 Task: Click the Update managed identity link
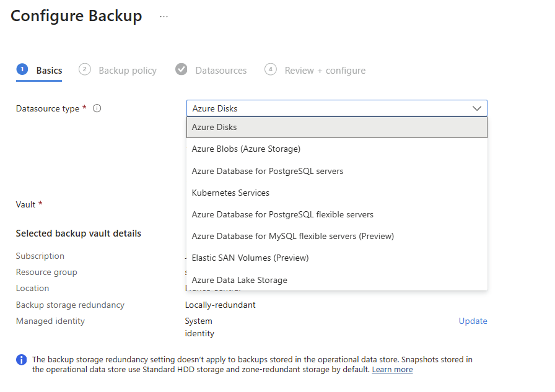(x=473, y=321)
